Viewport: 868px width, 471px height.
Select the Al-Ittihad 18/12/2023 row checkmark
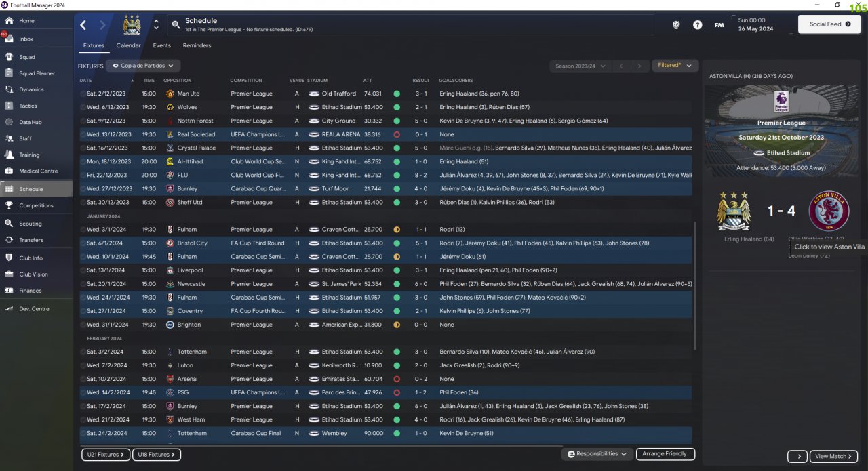pyautogui.click(x=83, y=161)
